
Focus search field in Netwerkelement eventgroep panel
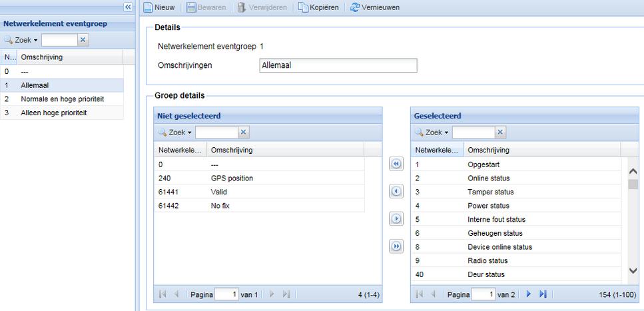(x=59, y=40)
